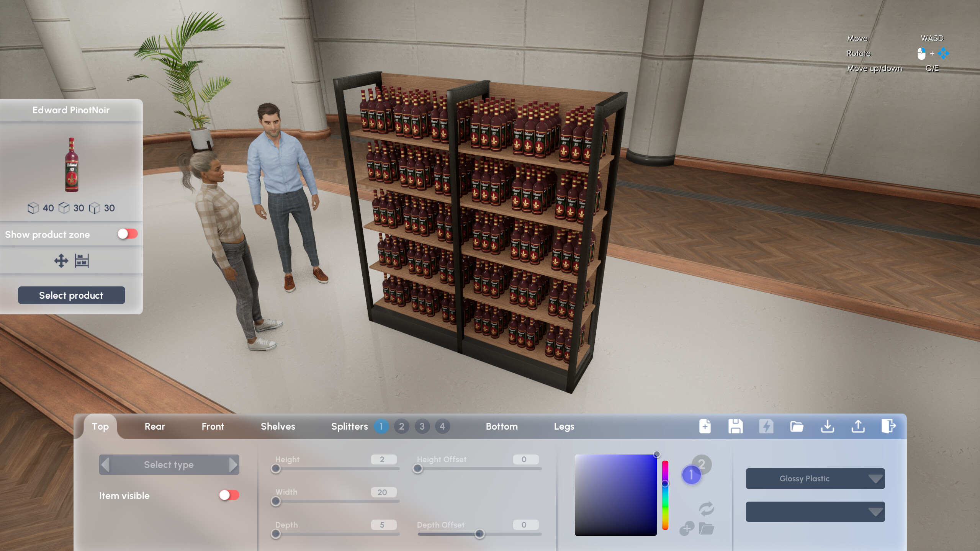This screenshot has height=551, width=980.
Task: Open a saved shelf layout
Action: (x=797, y=426)
